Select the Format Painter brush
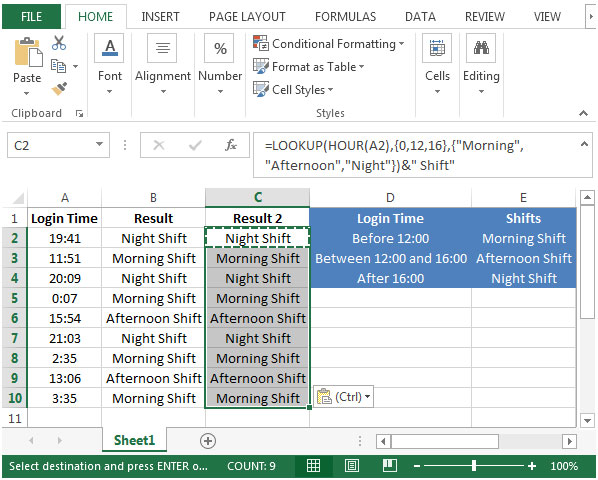Viewport: 598px width, 480px height. coord(59,89)
